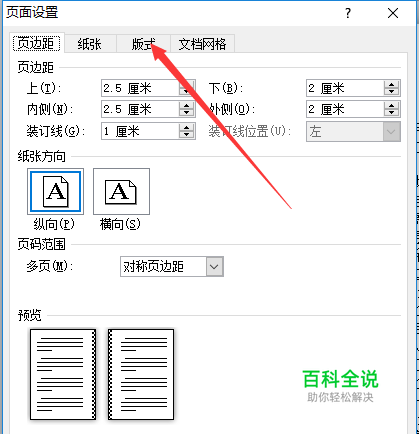Increase the 外侧(O) margin with up arrow
This screenshot has width=419, height=434.
(x=392, y=105)
